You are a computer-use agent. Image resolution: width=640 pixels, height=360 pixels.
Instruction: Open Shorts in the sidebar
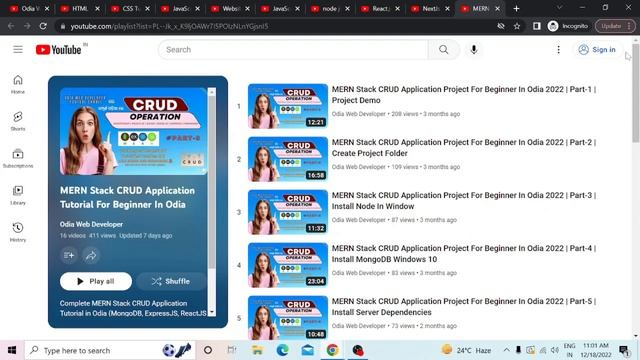click(x=18, y=121)
